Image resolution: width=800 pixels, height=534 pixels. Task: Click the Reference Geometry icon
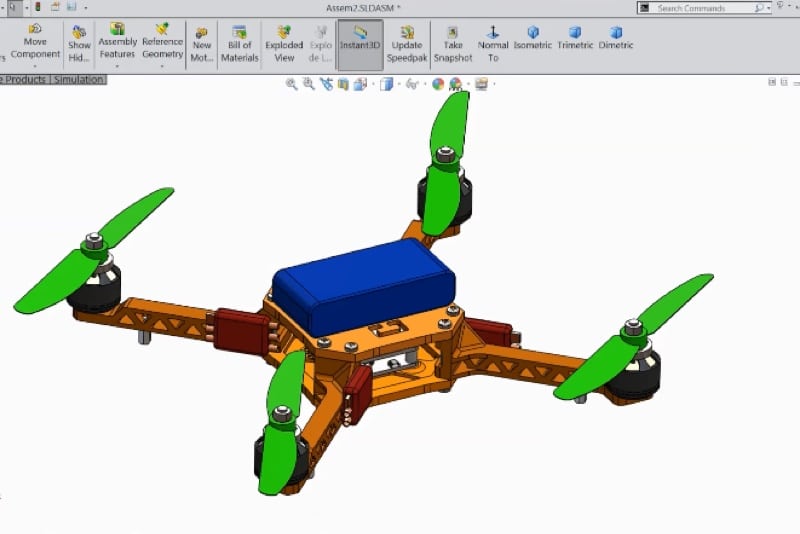(162, 29)
